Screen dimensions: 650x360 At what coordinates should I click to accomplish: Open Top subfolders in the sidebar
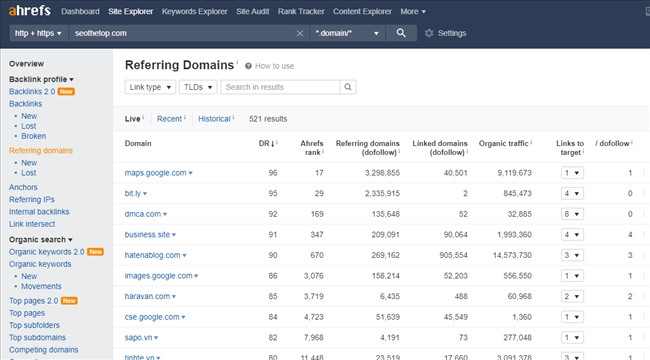click(x=34, y=326)
